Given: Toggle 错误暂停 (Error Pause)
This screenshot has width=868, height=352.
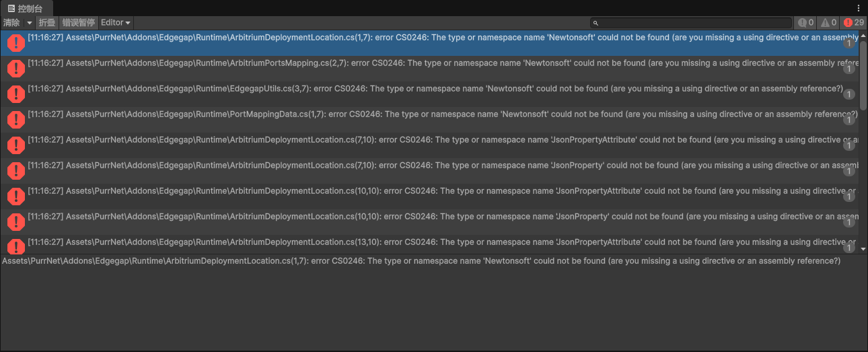Looking at the screenshot, I should pos(79,22).
